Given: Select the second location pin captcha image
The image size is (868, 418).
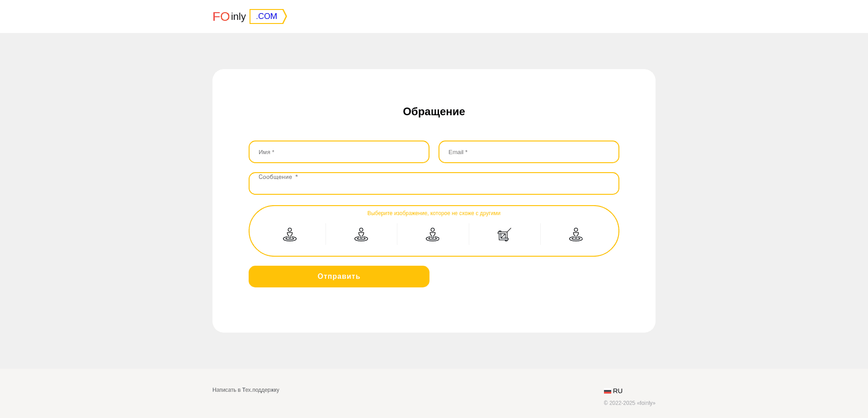Looking at the screenshot, I should (361, 234).
